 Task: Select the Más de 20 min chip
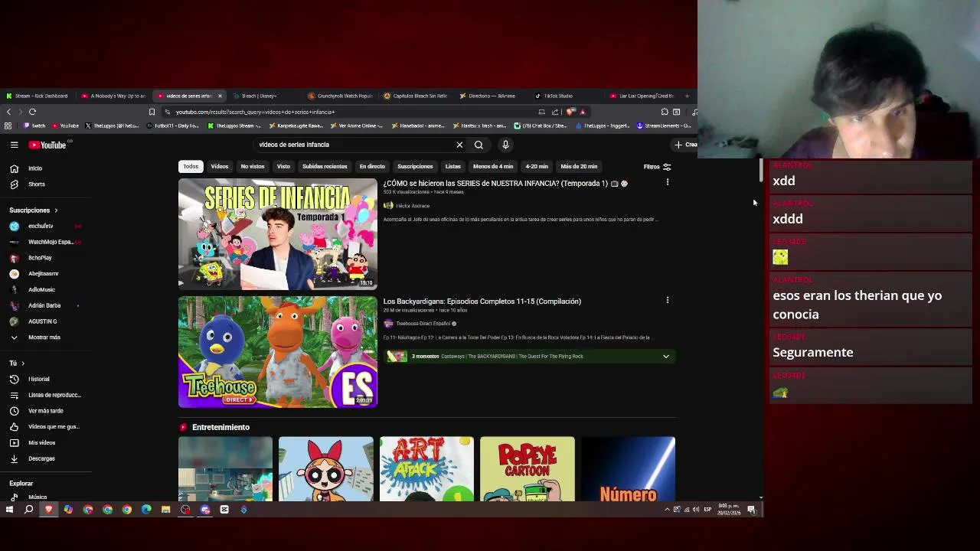(579, 167)
